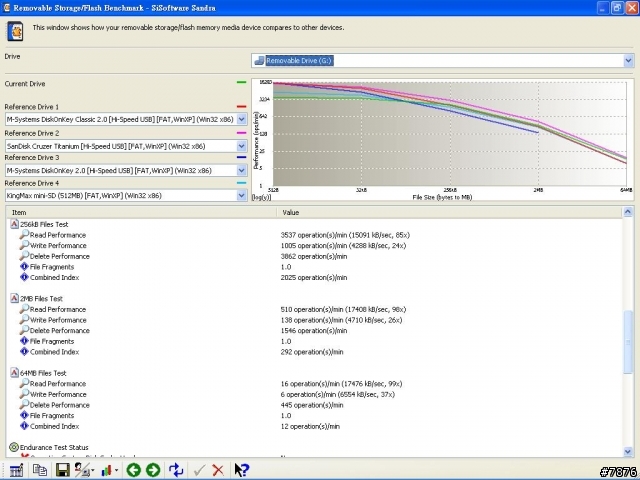
Task: Click the bar chart icon
Action: pos(107,471)
